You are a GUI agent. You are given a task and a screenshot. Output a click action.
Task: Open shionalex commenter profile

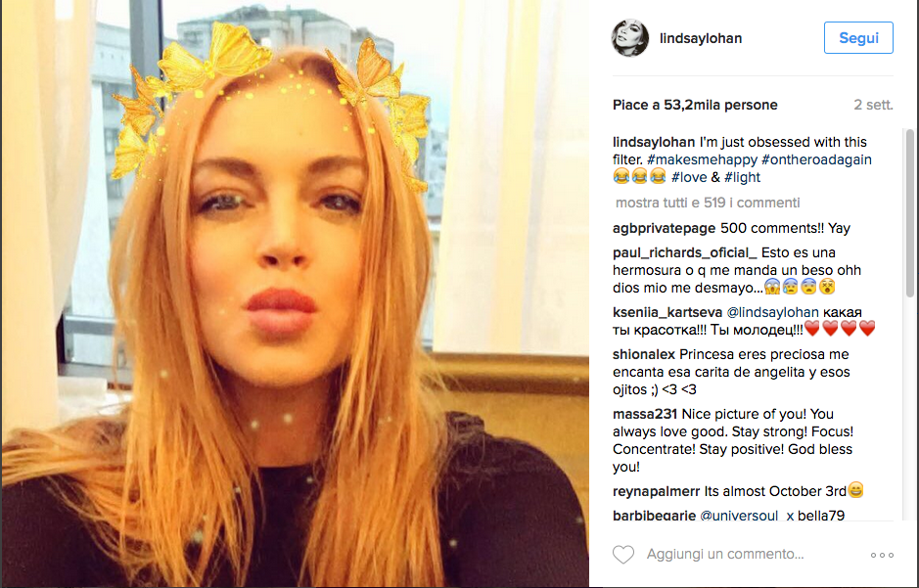point(644,354)
